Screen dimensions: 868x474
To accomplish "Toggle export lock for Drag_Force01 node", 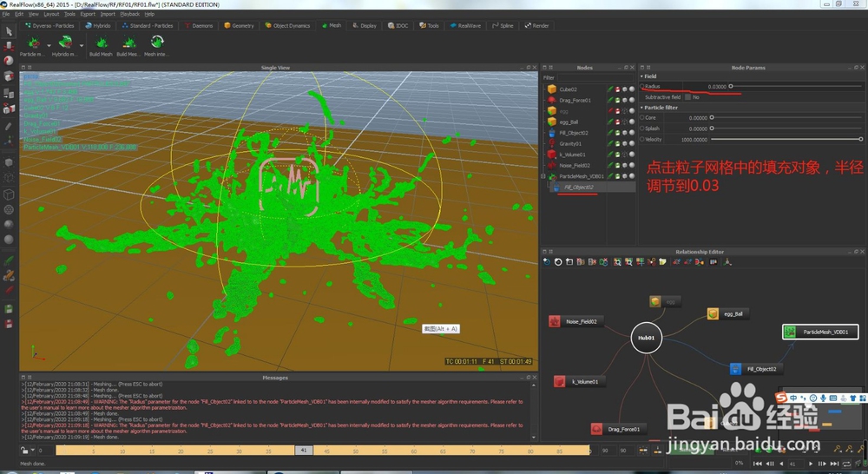I will tap(617, 100).
